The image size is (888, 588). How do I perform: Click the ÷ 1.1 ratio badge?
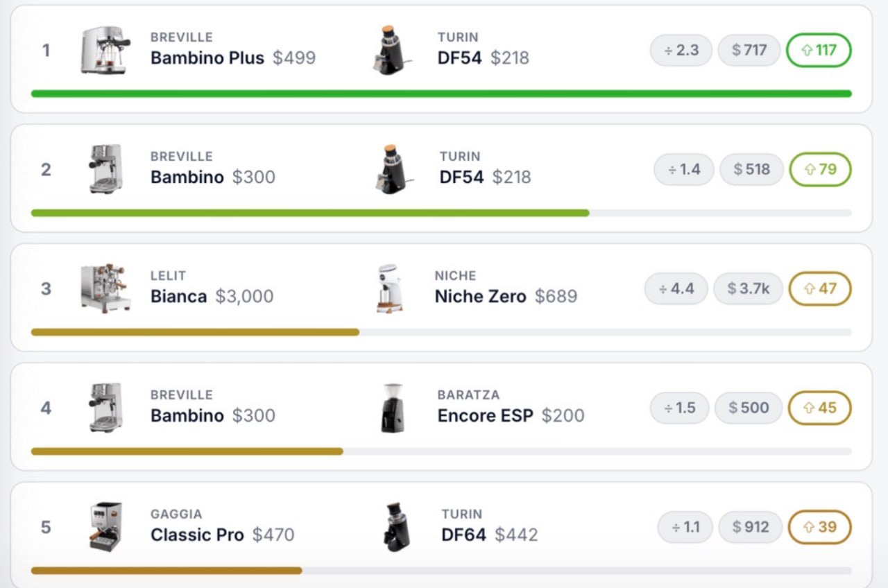[x=685, y=527]
